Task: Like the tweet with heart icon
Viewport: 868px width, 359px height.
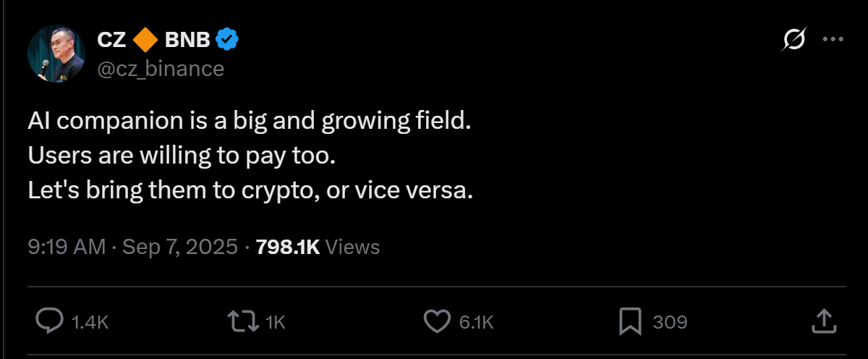Action: click(436, 321)
